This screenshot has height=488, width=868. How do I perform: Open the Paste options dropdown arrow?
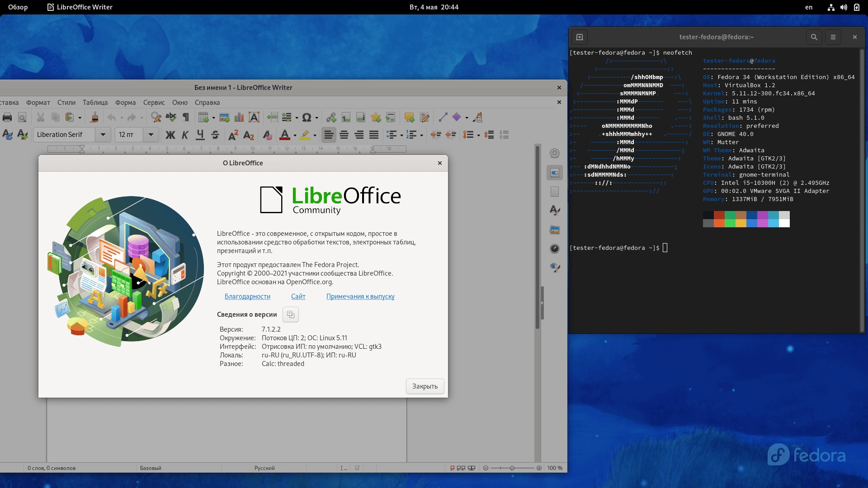(x=80, y=118)
